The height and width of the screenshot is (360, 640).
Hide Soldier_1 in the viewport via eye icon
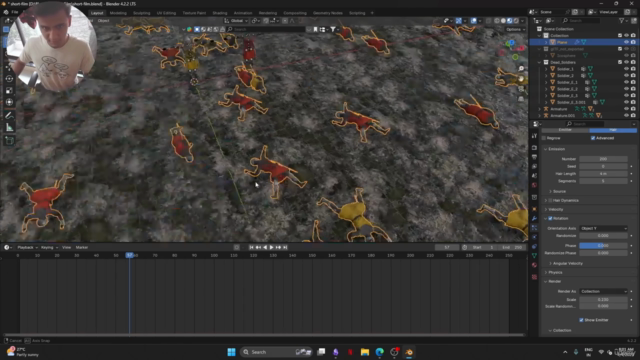pyautogui.click(x=627, y=69)
